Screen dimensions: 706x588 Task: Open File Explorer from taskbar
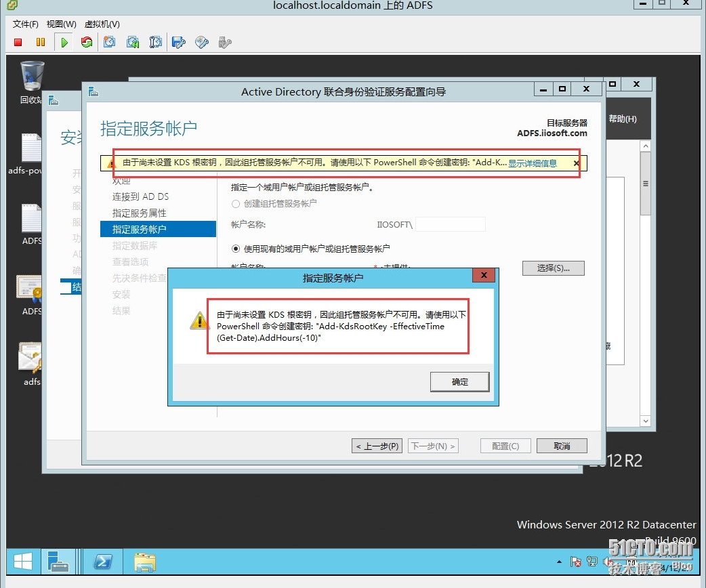144,562
